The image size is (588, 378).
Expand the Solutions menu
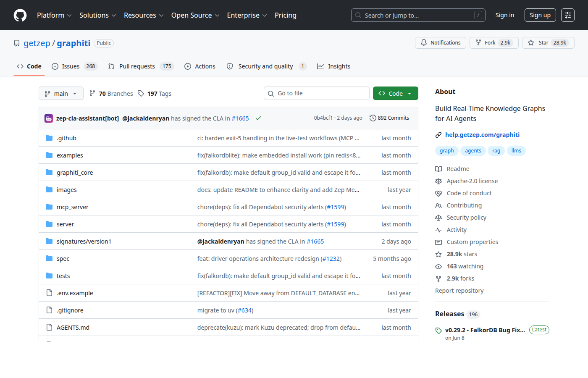coord(97,15)
